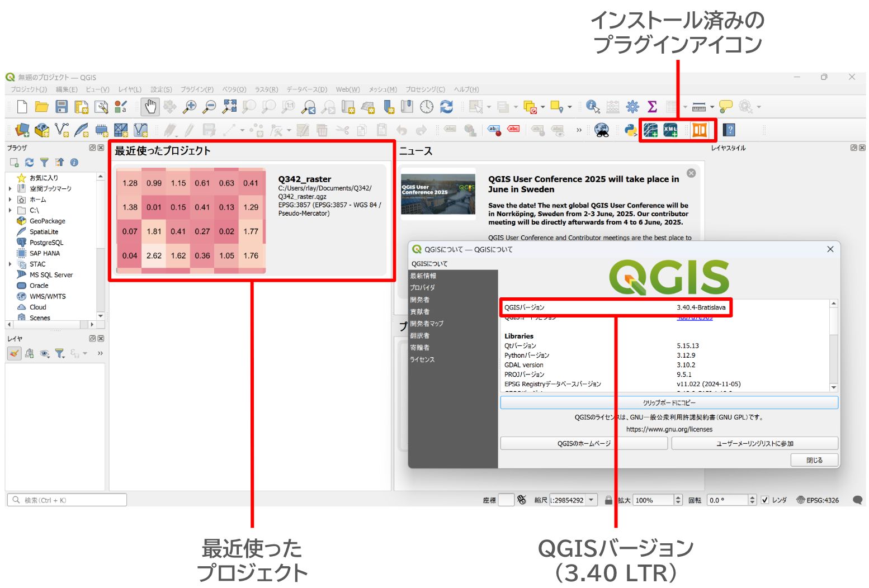Open the Python console
This screenshot has width=869, height=588.
tap(631, 130)
